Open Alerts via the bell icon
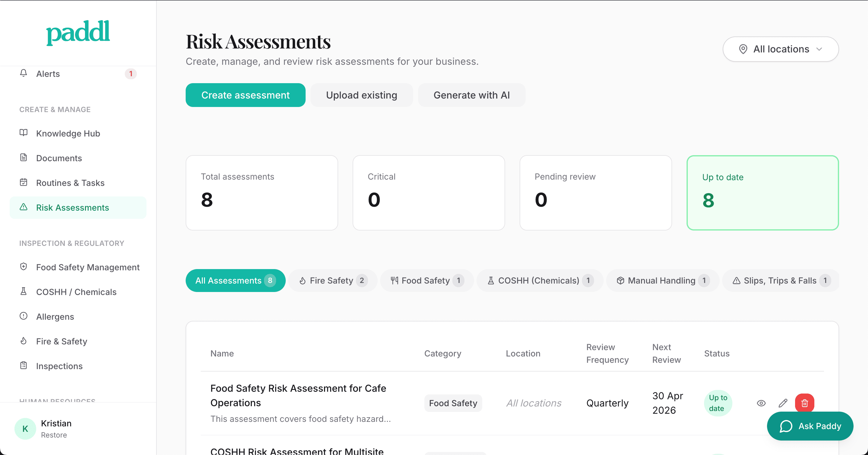This screenshot has width=868, height=455. point(24,74)
